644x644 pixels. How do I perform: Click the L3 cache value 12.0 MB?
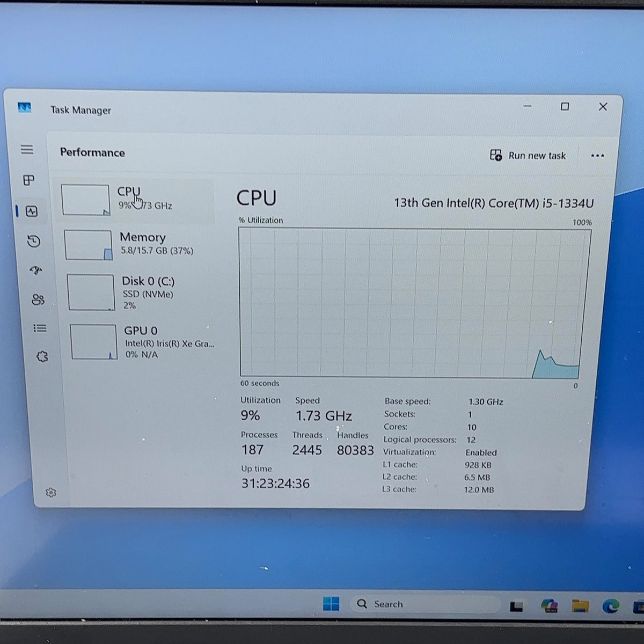[x=479, y=489]
